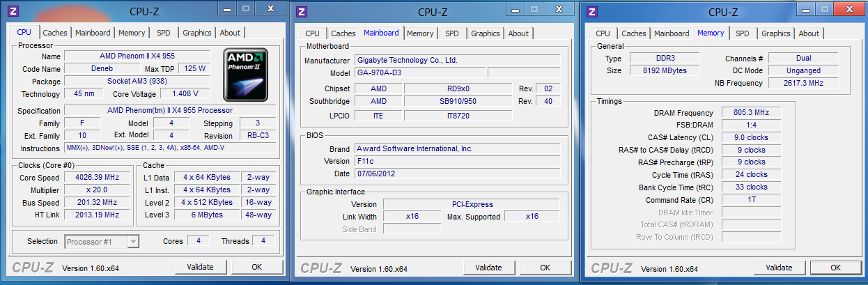Image resolution: width=868 pixels, height=285 pixels.
Task: Switch to Caches tab in the left CPU window
Action: (x=55, y=33)
